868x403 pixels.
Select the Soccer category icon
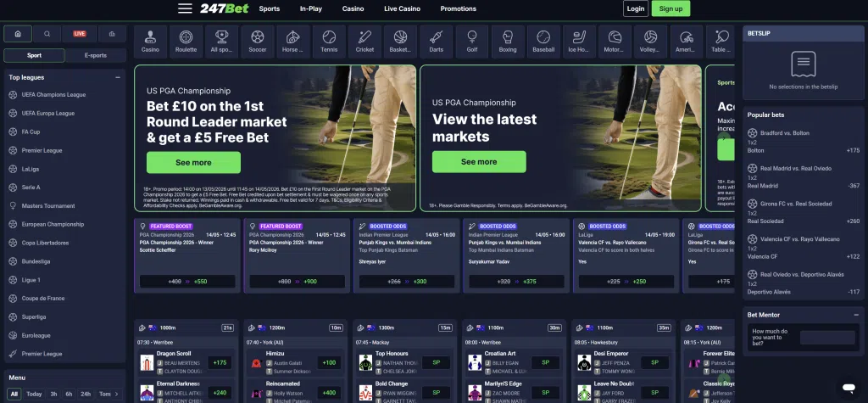coord(258,42)
